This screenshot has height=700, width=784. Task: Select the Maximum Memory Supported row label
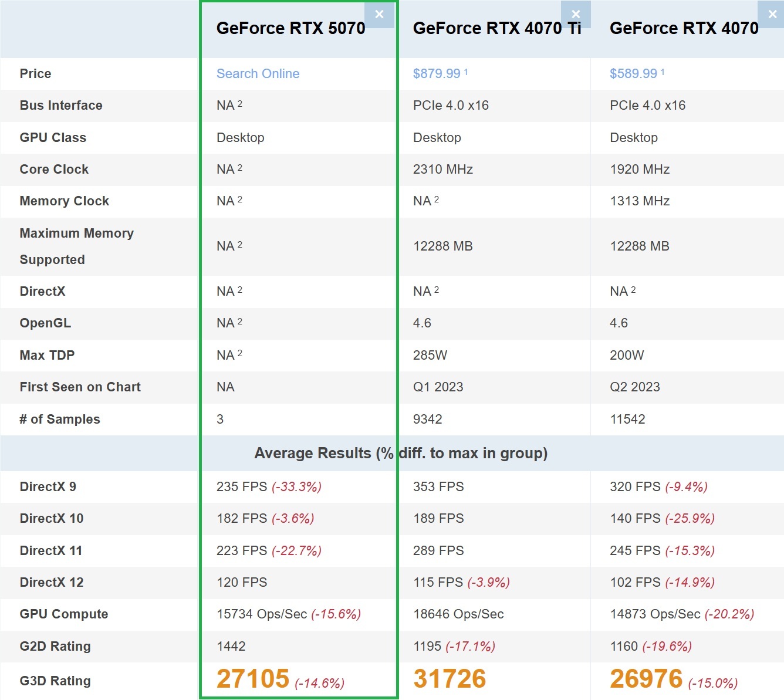pyautogui.click(x=76, y=246)
